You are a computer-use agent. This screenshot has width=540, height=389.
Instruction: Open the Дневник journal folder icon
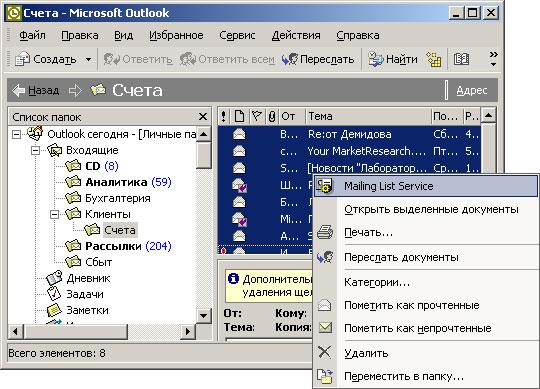coord(54,278)
